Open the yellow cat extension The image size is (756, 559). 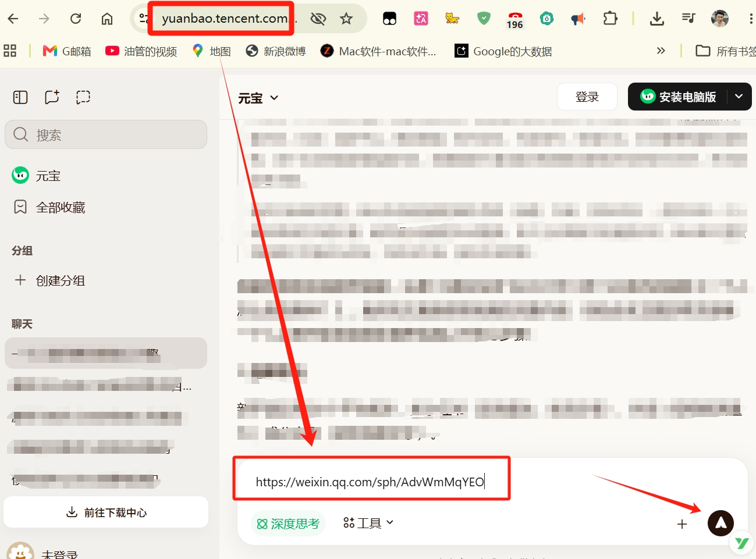[452, 19]
